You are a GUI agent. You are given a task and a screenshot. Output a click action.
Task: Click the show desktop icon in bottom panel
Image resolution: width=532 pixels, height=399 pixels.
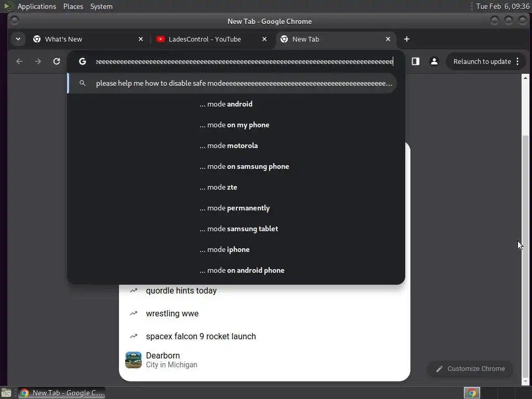tap(6, 393)
